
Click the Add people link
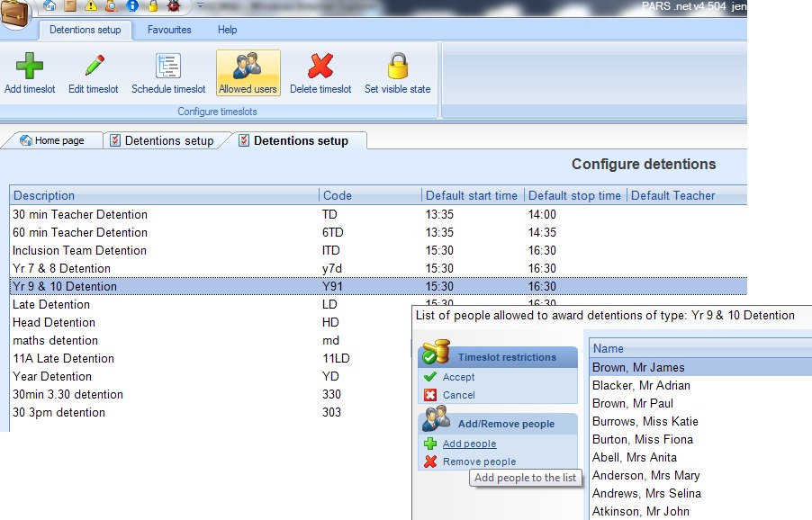click(469, 444)
